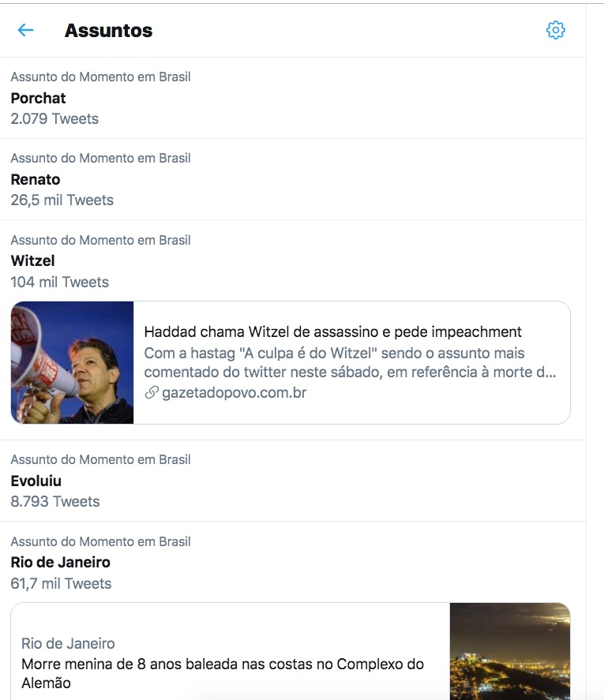Click the Assuntos page heading
604x700 pixels.
point(108,31)
